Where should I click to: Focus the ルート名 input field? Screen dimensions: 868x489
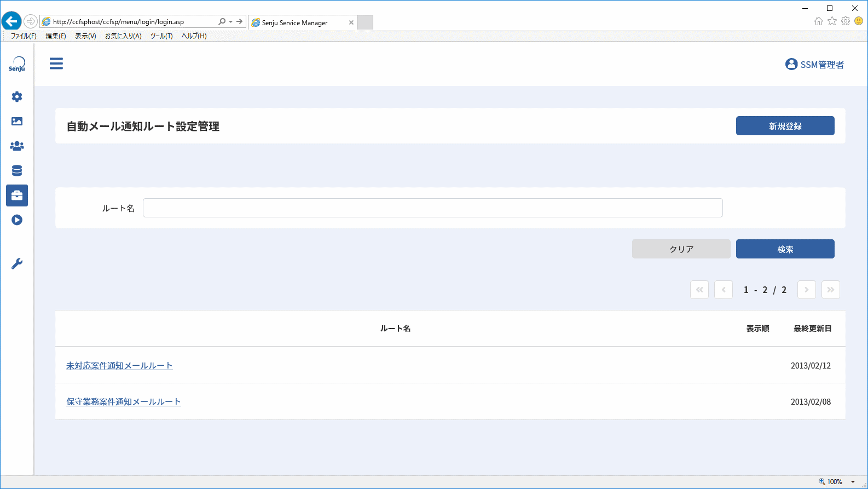(x=432, y=208)
